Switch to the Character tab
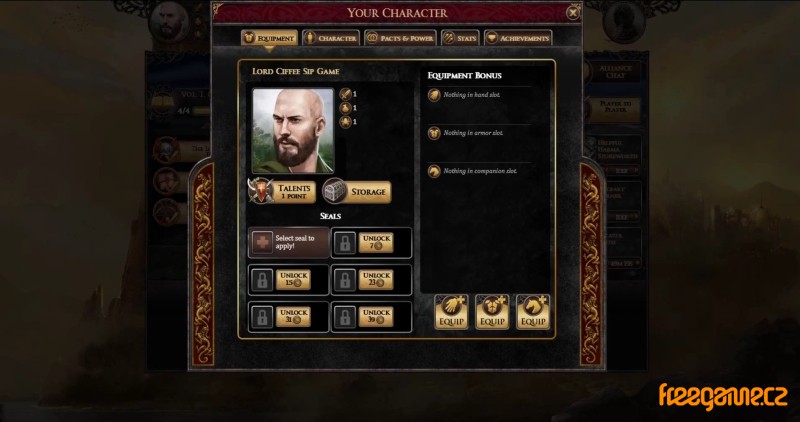The image size is (800, 422). click(331, 38)
